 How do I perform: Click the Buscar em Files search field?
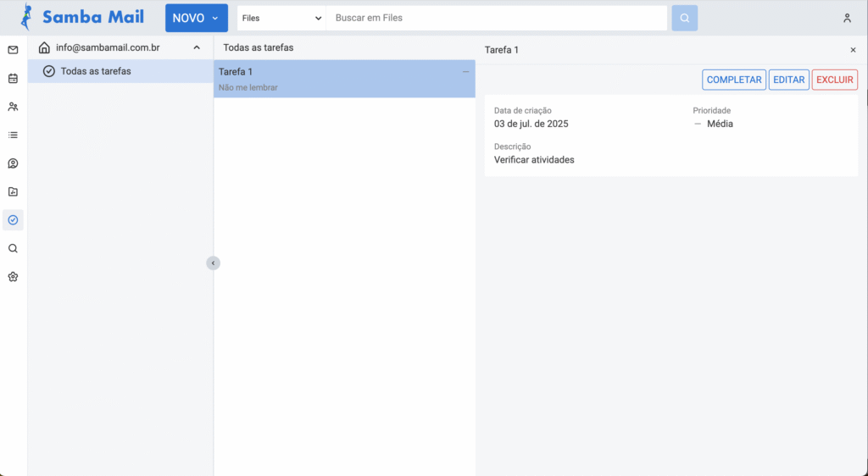point(497,18)
